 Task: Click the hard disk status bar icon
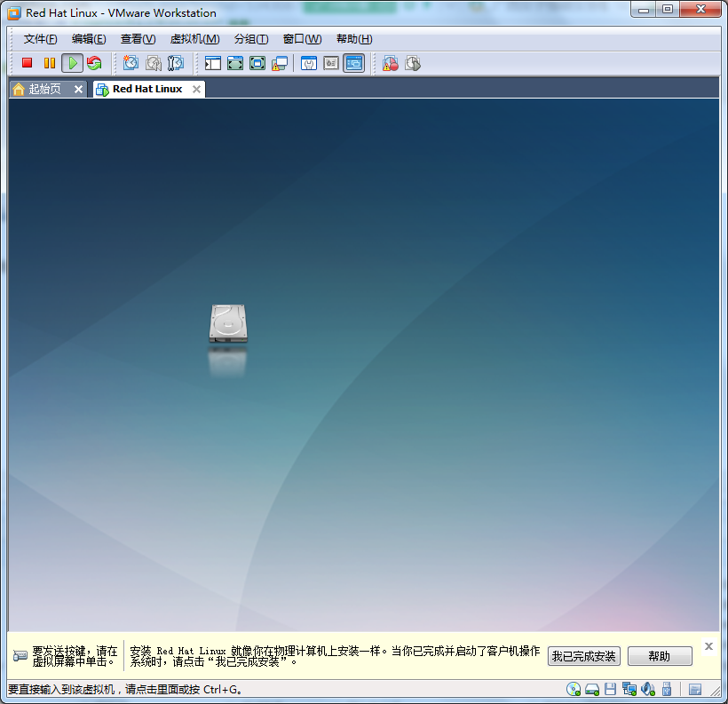click(x=592, y=690)
